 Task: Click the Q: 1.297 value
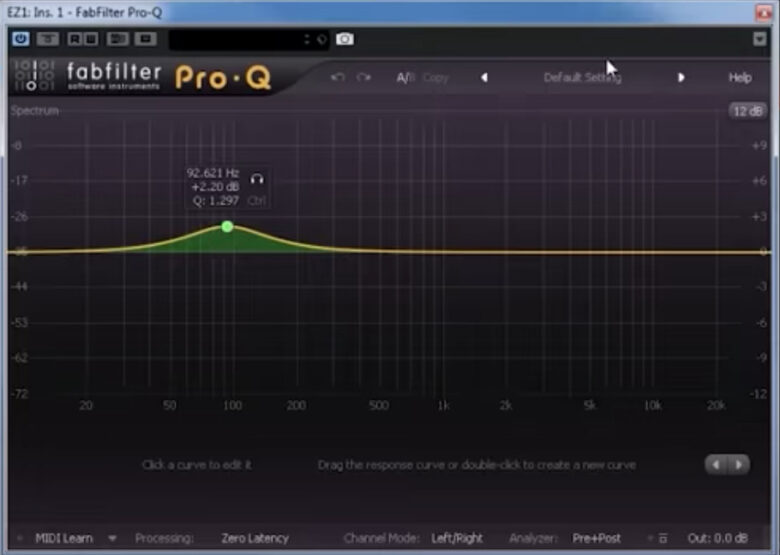pos(216,201)
